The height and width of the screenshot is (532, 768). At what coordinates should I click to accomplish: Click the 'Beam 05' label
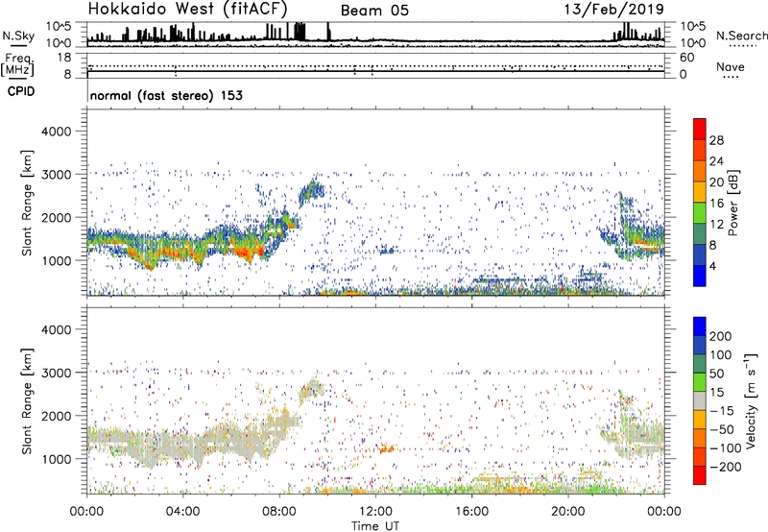click(374, 11)
